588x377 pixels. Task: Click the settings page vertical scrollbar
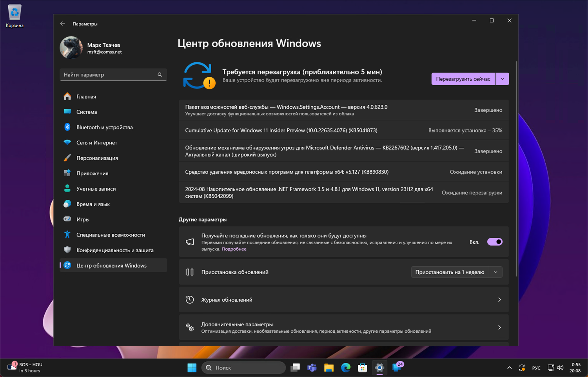point(517,169)
